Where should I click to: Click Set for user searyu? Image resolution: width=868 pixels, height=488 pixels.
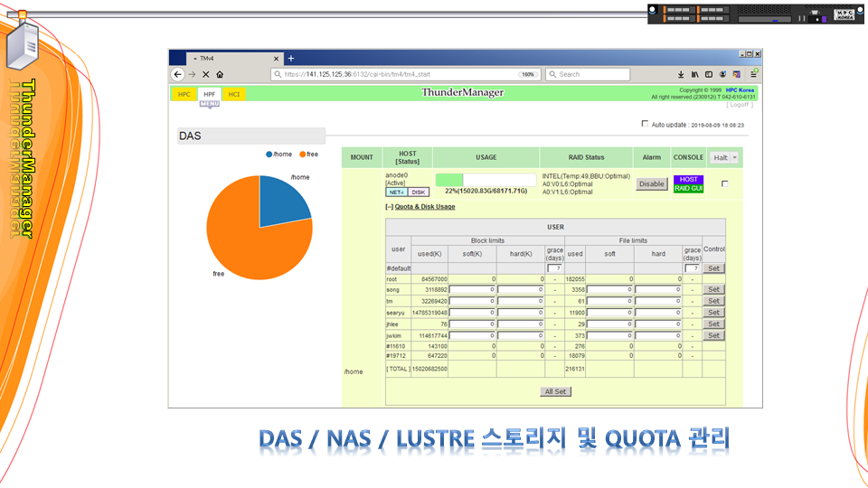[714, 313]
